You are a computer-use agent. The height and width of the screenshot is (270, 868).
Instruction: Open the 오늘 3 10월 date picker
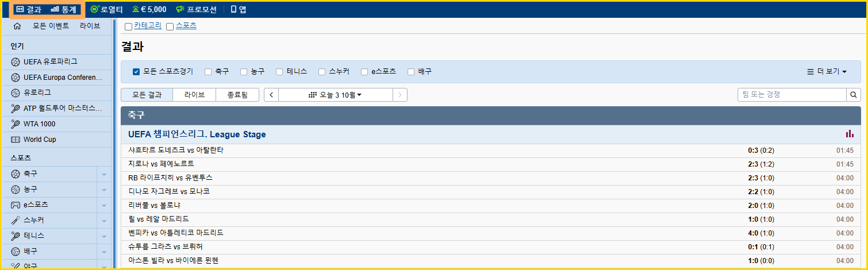pos(336,95)
